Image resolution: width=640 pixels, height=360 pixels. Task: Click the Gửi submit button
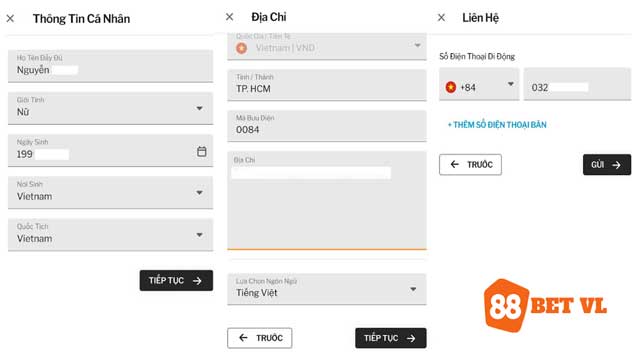(x=607, y=164)
